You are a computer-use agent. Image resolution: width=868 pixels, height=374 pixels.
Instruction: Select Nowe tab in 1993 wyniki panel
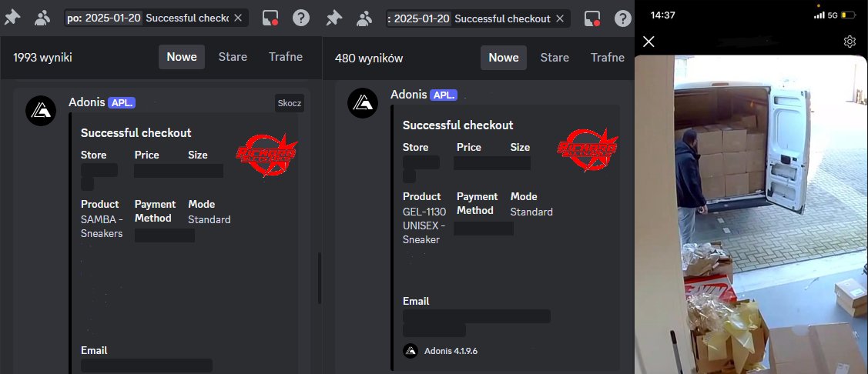coord(182,57)
